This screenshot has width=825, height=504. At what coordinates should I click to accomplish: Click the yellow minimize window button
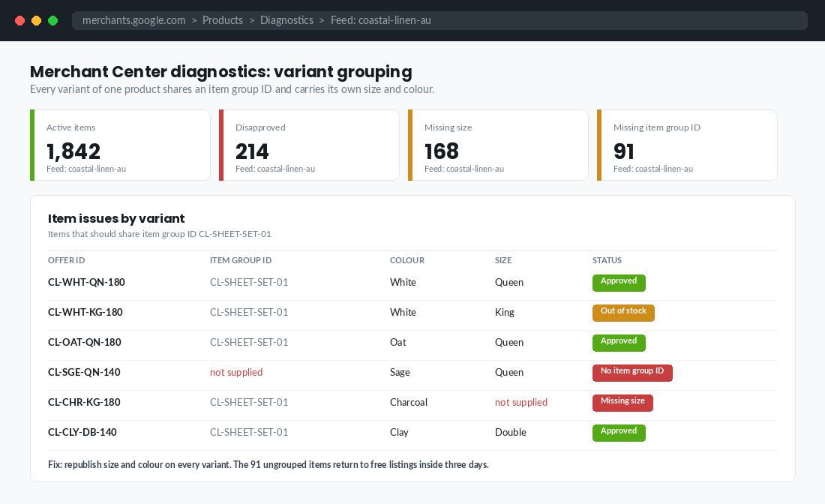coord(36,20)
